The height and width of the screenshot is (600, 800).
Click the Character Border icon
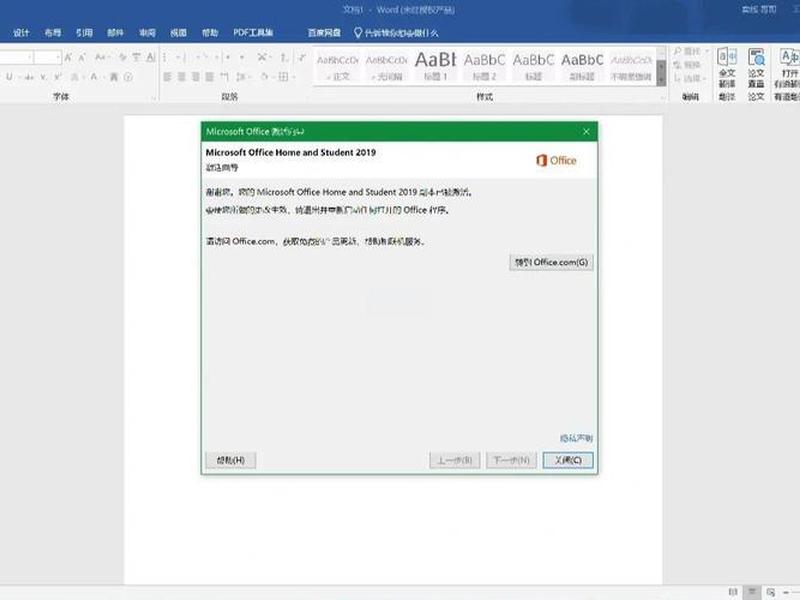151,57
